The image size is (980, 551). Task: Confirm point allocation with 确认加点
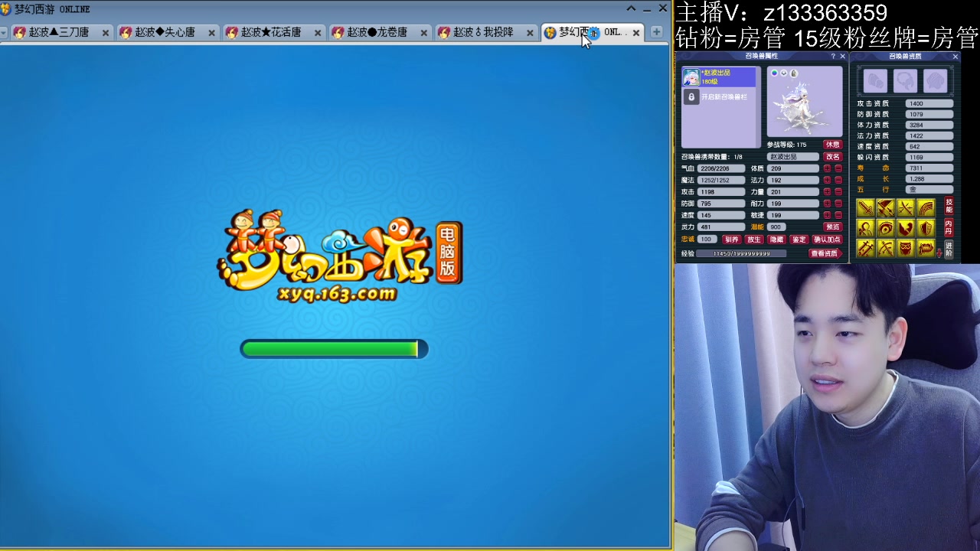click(828, 240)
